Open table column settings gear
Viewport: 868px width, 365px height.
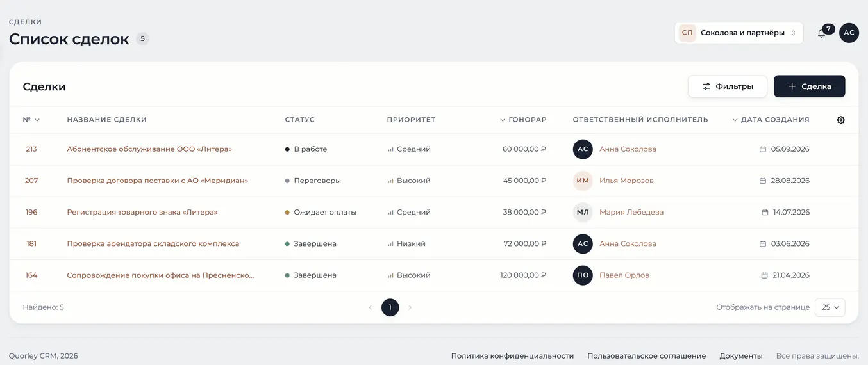point(841,120)
